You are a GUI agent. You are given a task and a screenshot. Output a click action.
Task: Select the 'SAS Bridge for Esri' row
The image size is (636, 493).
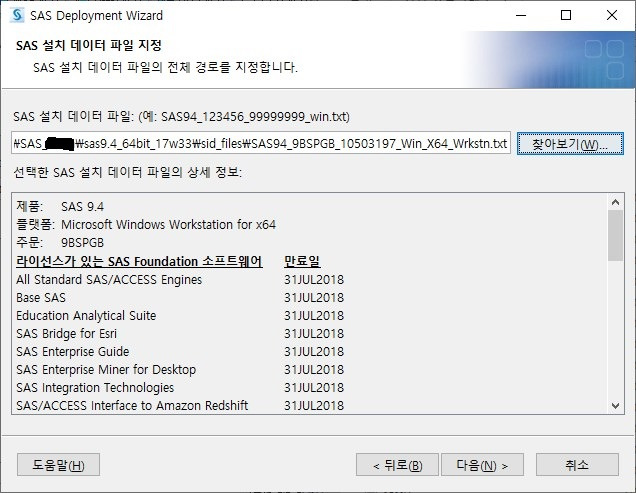pos(180,334)
